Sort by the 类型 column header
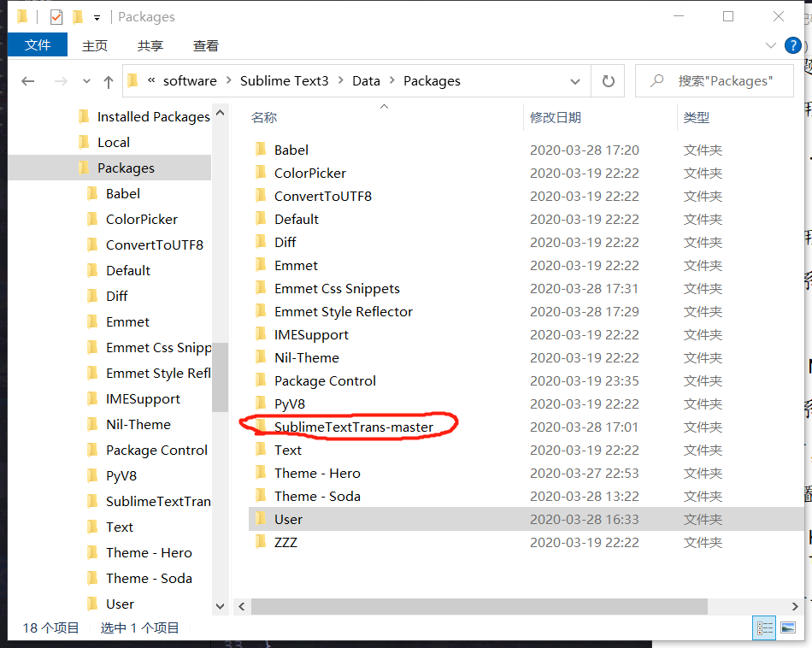Screen dimensions: 812x648 click(x=696, y=118)
